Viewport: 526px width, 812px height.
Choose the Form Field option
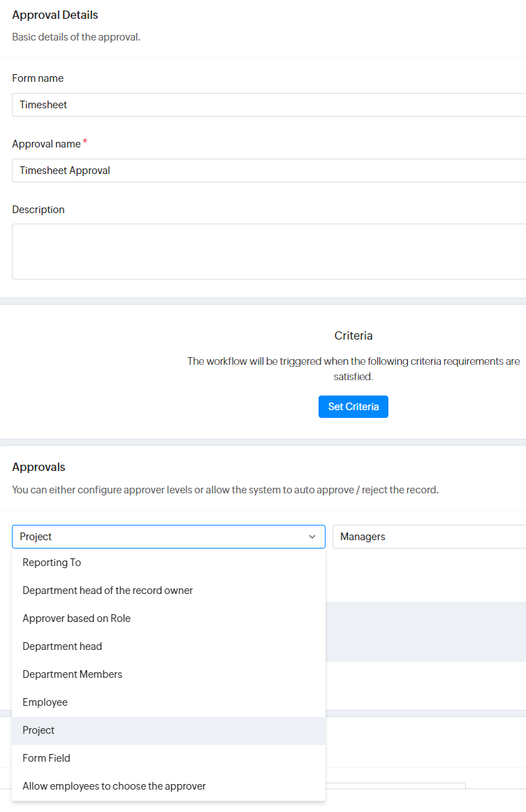[46, 758]
